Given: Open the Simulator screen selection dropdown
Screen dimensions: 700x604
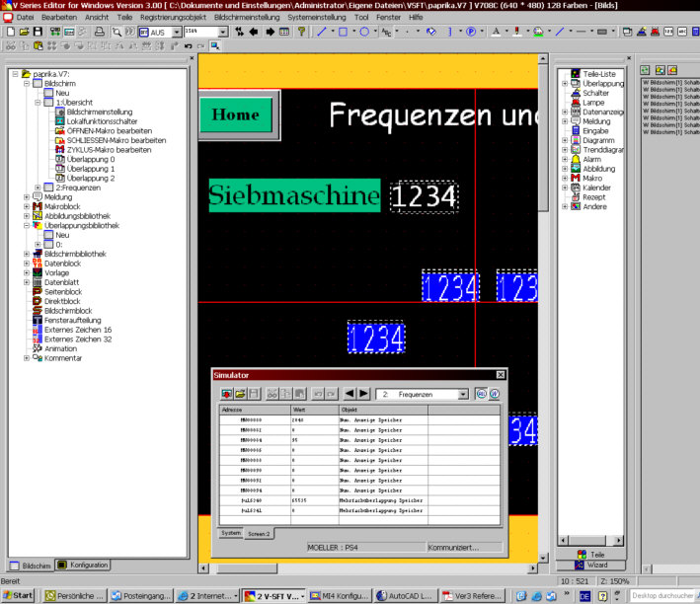Looking at the screenshot, I should point(463,394).
